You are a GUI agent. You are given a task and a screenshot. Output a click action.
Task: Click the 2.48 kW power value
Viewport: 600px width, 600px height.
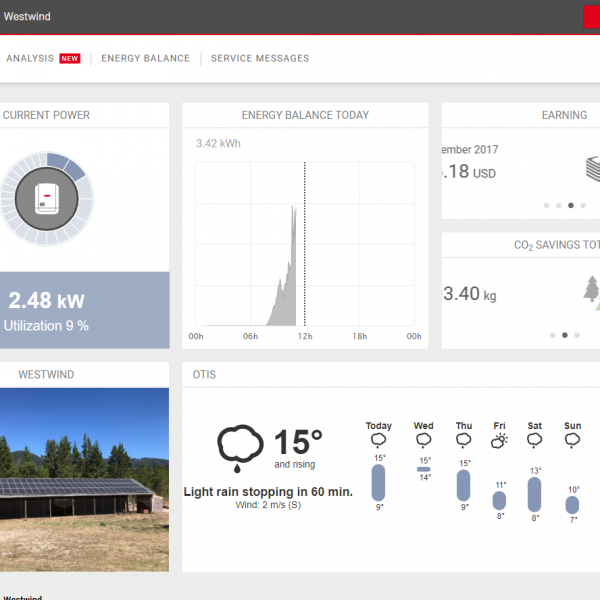point(46,300)
